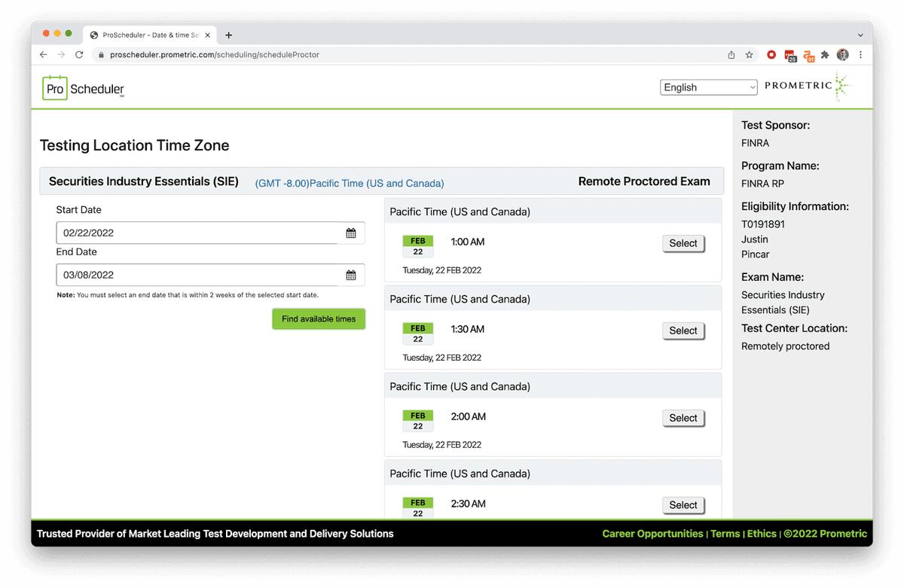The height and width of the screenshot is (588, 904).
Task: Bookmark this page with the star icon
Action: [x=750, y=55]
